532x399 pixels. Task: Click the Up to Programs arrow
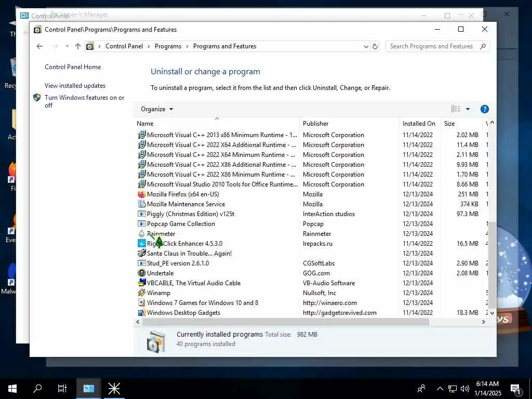[78, 46]
